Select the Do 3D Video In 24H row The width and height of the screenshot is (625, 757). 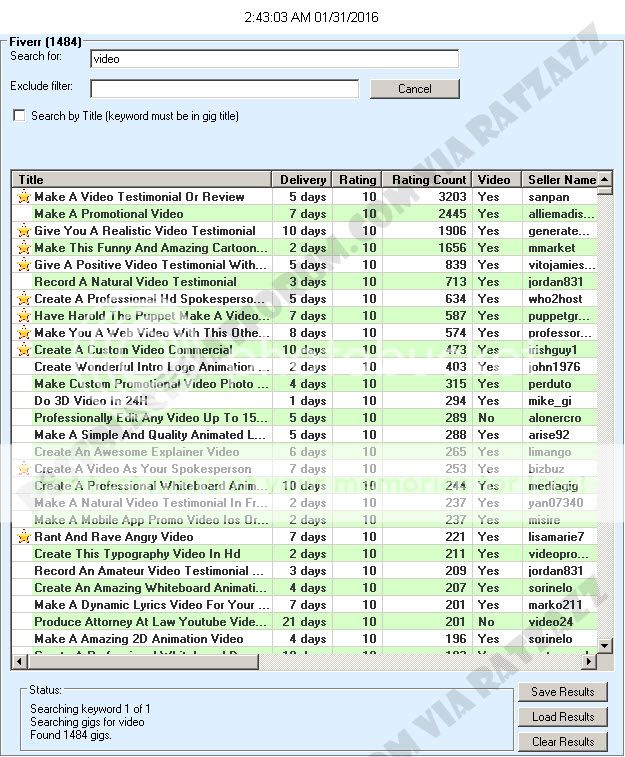pos(305,401)
